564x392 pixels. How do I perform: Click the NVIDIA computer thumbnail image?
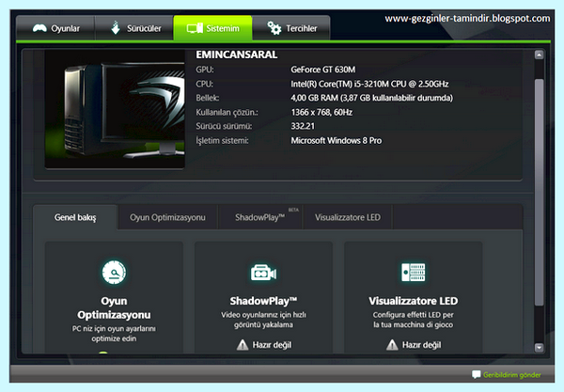click(x=115, y=109)
